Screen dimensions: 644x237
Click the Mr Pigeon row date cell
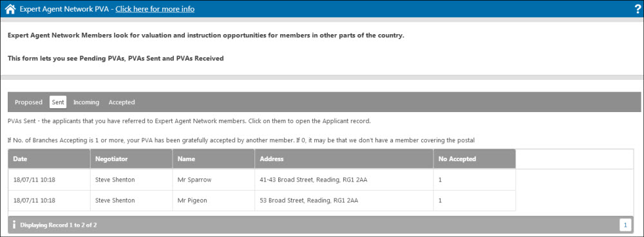50,201
